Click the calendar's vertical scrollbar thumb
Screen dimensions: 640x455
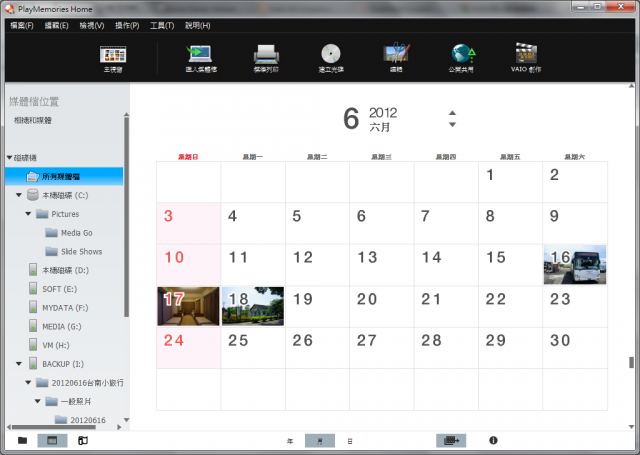[631, 362]
